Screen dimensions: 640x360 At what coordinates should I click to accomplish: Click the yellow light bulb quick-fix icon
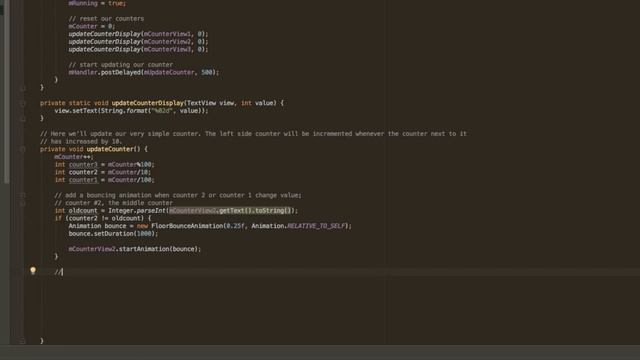33,270
